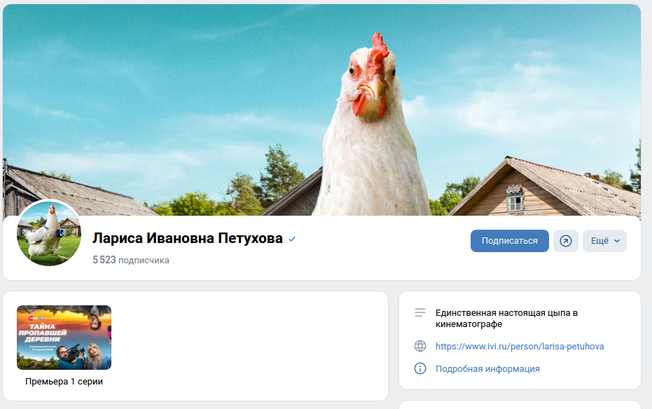Click the wooden house window in the cover
The image size is (652, 409).
click(x=515, y=199)
